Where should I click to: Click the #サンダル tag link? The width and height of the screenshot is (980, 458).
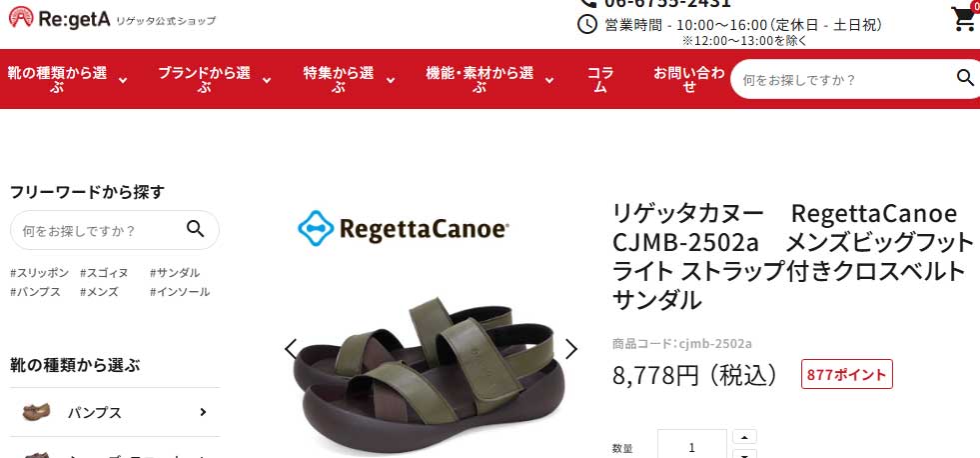pyautogui.click(x=175, y=273)
